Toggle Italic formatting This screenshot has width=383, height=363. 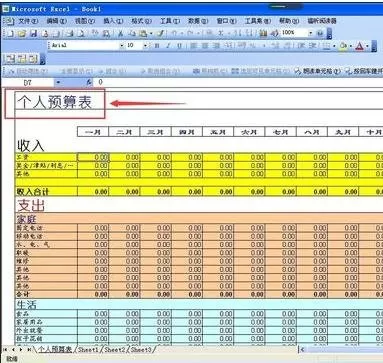(168, 46)
